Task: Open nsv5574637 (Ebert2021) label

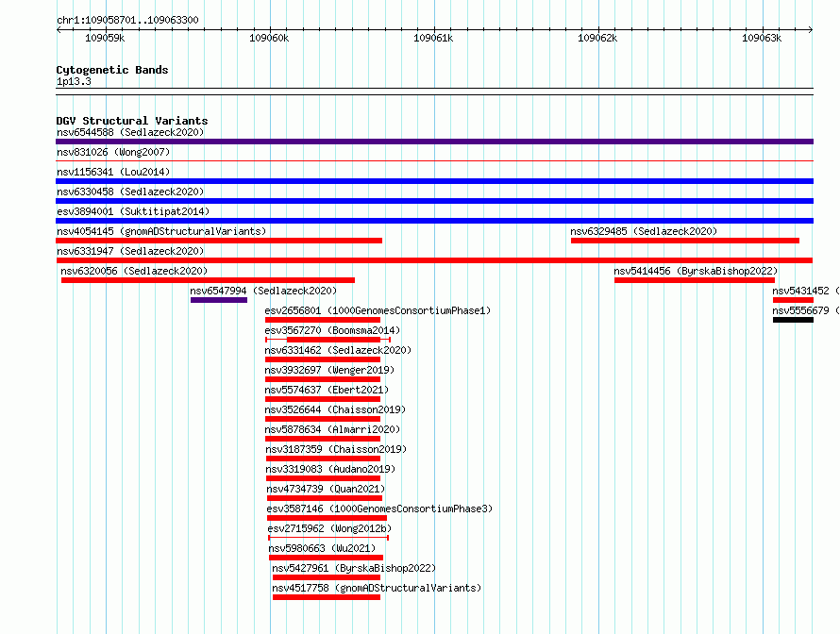Action: pos(327,390)
